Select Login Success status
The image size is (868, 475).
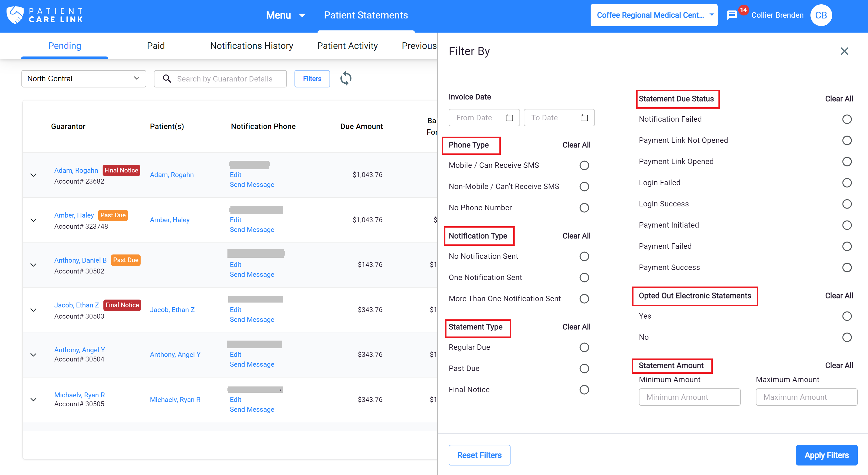tap(847, 204)
